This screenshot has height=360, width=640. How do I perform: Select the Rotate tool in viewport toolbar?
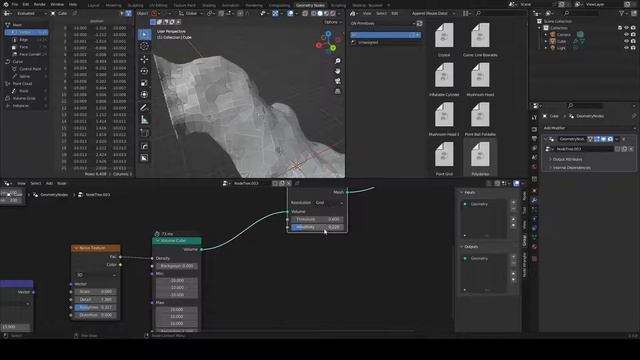(144, 71)
